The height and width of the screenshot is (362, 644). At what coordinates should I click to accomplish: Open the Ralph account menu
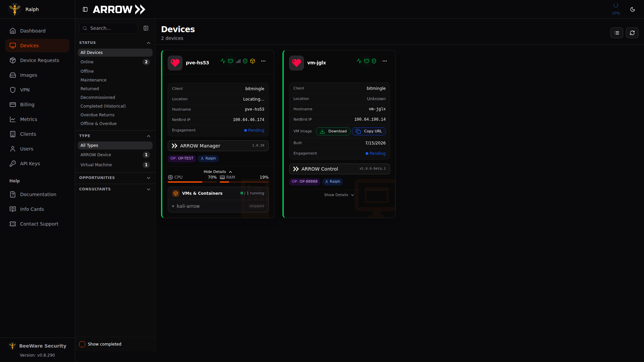pyautogui.click(x=24, y=9)
